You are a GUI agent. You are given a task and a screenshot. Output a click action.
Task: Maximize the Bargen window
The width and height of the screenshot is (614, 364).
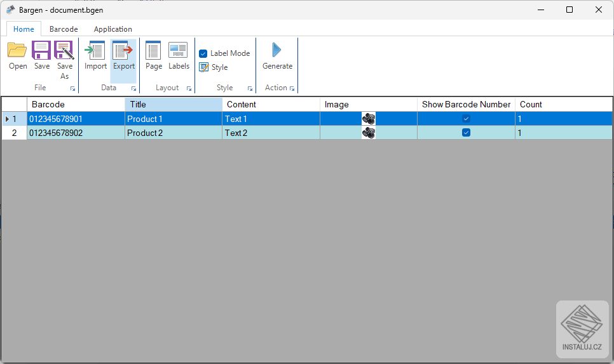570,10
